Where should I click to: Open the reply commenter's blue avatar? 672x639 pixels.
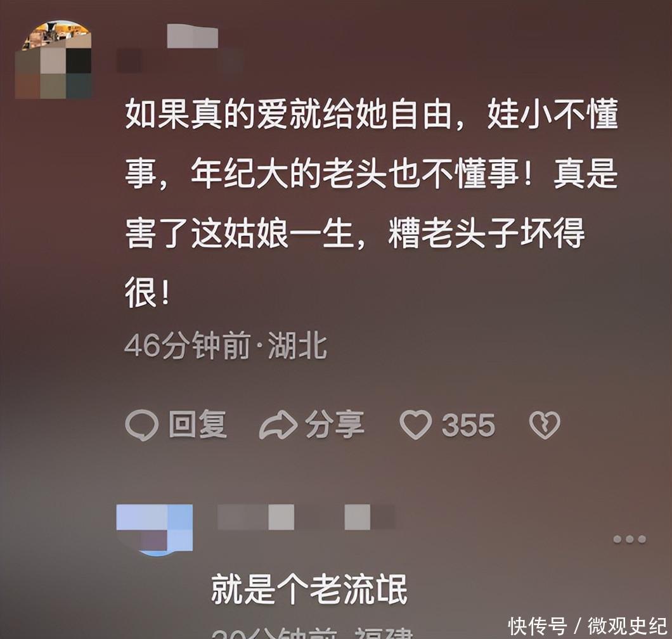(x=154, y=530)
